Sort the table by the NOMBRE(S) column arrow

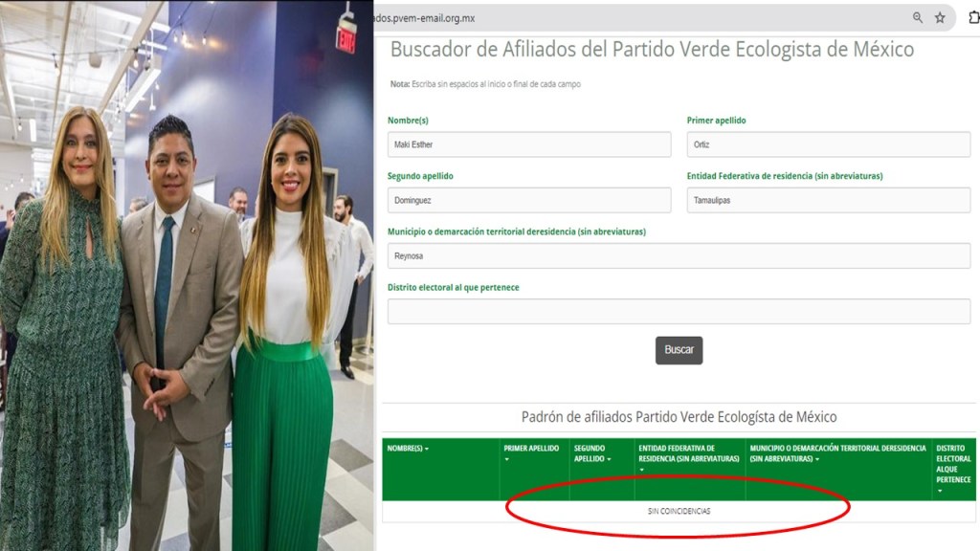[427, 449]
